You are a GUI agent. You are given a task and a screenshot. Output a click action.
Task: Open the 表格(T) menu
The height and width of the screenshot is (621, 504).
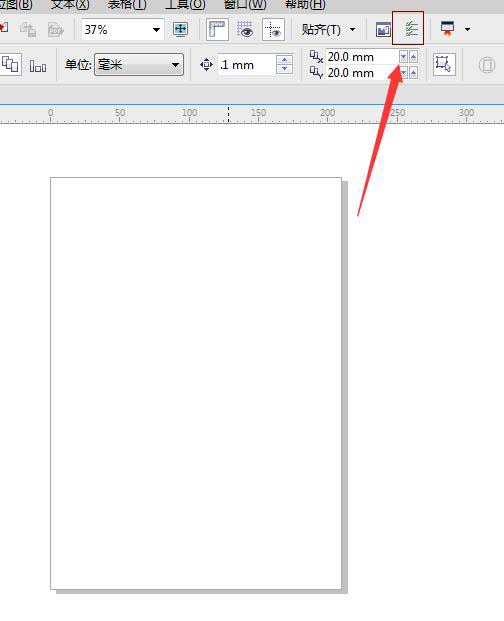click(x=127, y=4)
